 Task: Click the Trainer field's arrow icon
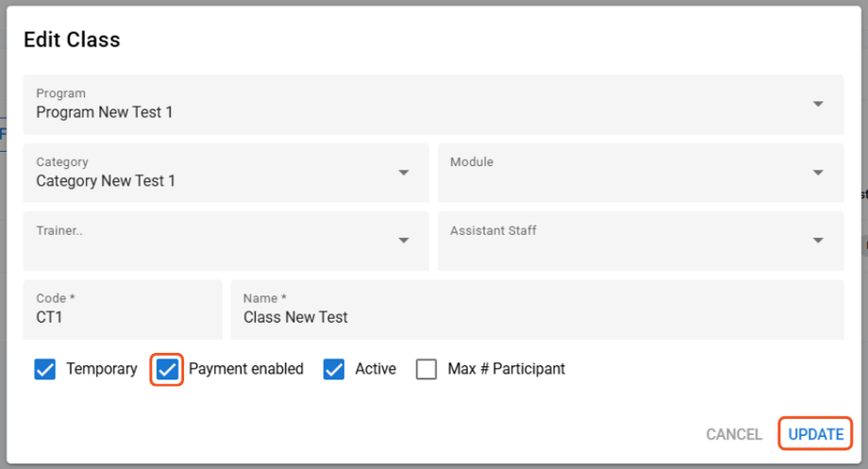[404, 240]
